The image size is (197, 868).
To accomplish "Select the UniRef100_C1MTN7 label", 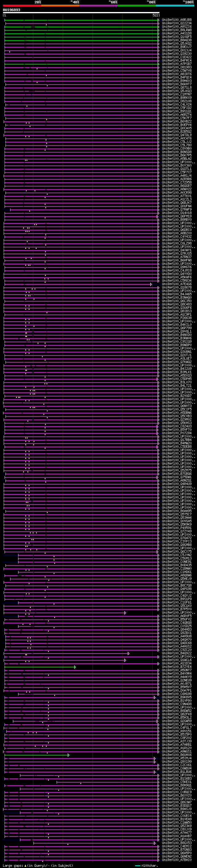I will (x=176, y=94).
